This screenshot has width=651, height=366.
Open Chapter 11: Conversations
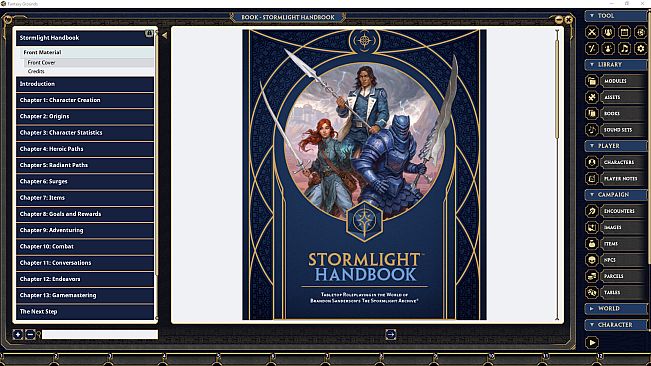pyautogui.click(x=85, y=263)
